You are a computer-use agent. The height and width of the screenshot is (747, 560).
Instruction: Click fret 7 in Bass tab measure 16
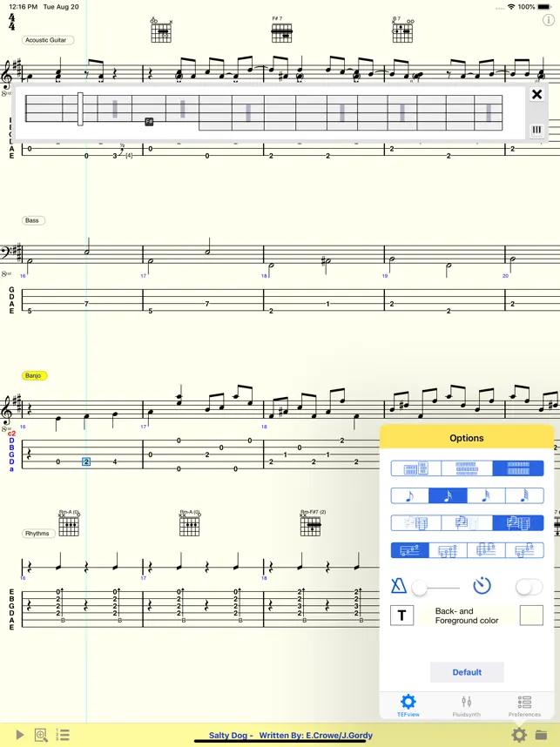(86, 304)
